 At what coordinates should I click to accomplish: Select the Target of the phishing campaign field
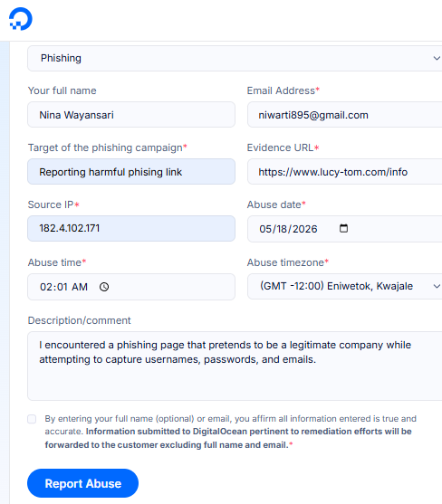click(131, 172)
